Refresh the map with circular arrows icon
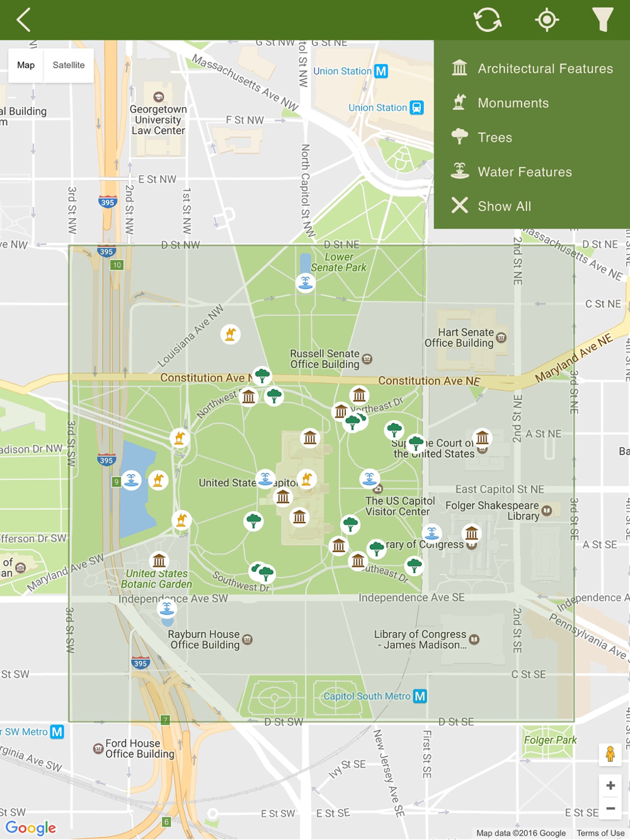The image size is (630, 840). [x=488, y=20]
